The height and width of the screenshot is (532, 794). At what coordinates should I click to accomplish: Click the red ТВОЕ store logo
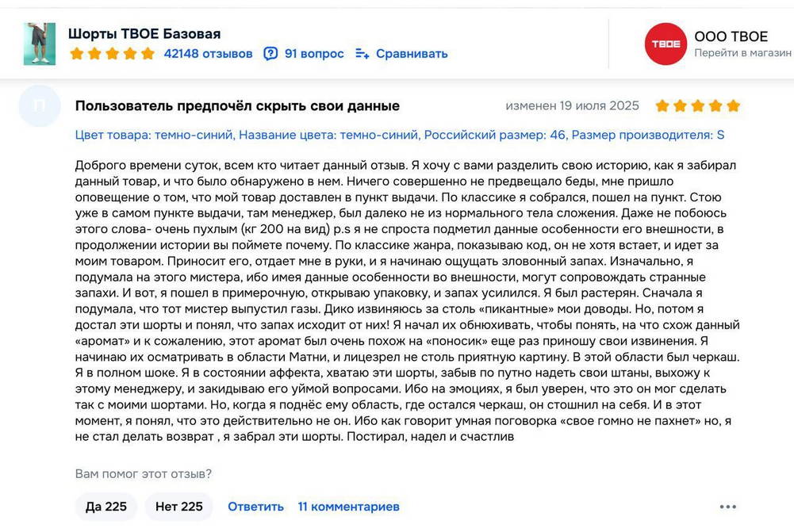click(x=666, y=44)
